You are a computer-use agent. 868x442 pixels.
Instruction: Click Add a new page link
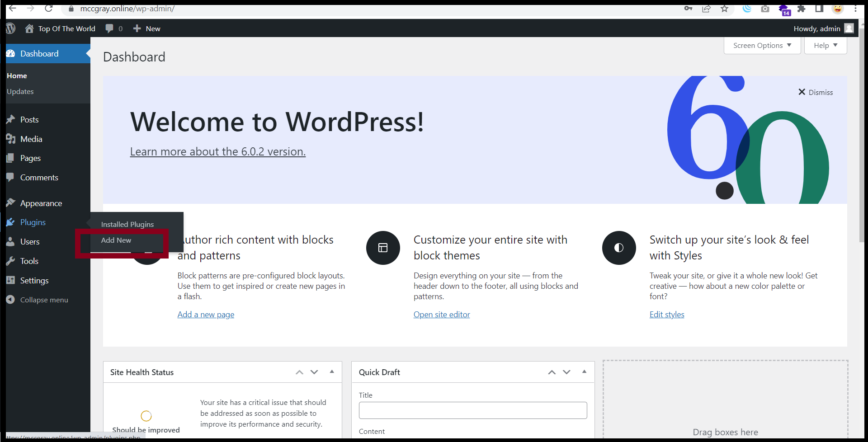[206, 315]
